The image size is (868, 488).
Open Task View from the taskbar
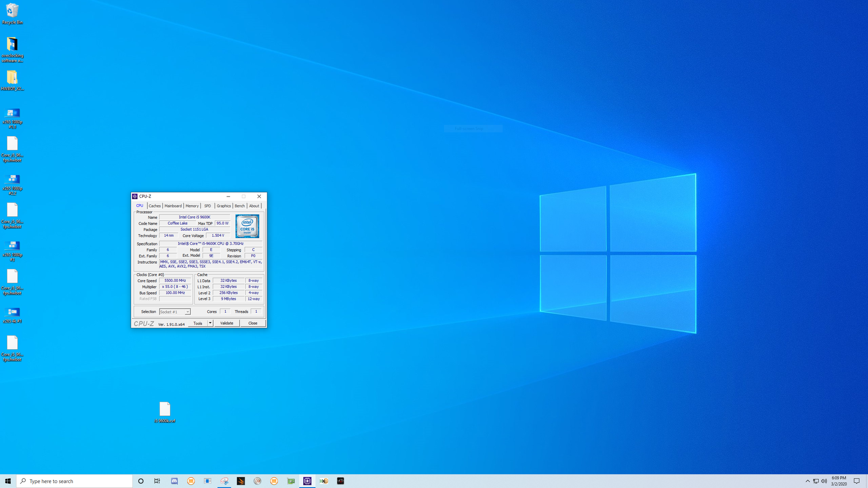[x=157, y=481]
